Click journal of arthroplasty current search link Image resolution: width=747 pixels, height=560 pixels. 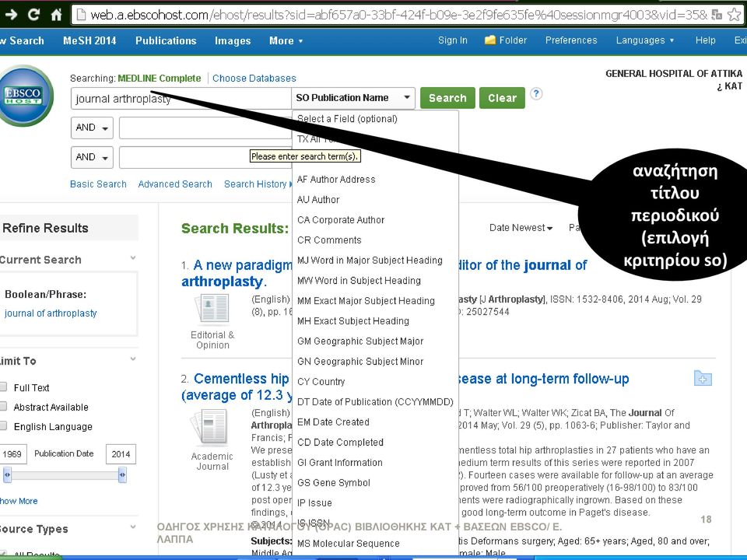coord(51,313)
